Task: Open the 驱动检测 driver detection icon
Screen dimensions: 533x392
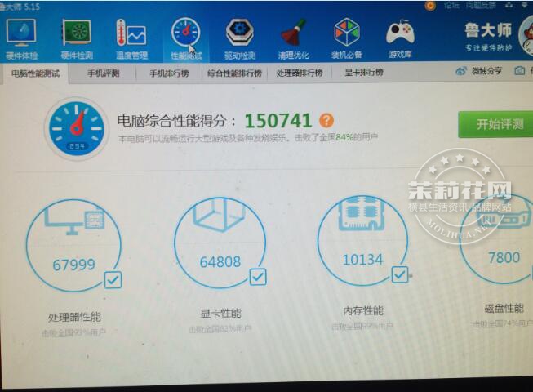Action: [x=240, y=33]
